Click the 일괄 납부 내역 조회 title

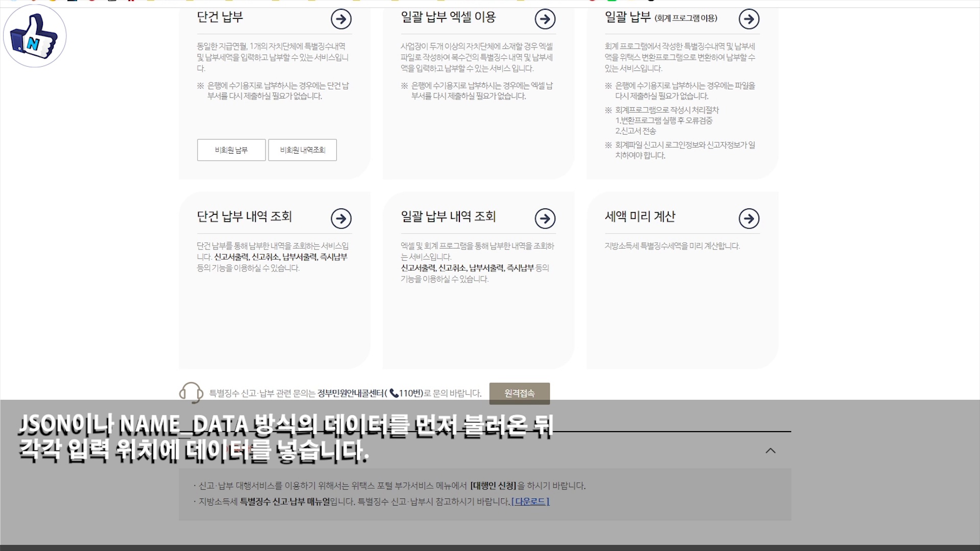tap(448, 216)
